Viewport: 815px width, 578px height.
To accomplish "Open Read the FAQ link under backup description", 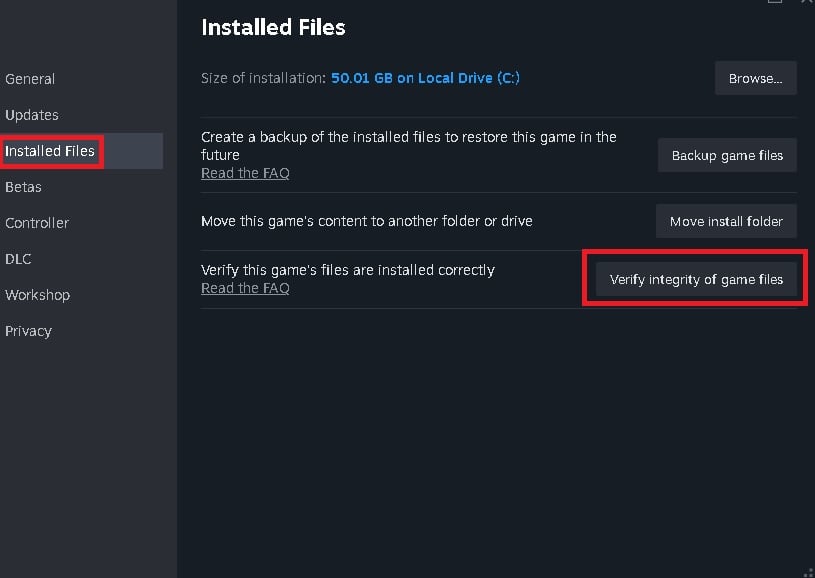I will click(245, 173).
